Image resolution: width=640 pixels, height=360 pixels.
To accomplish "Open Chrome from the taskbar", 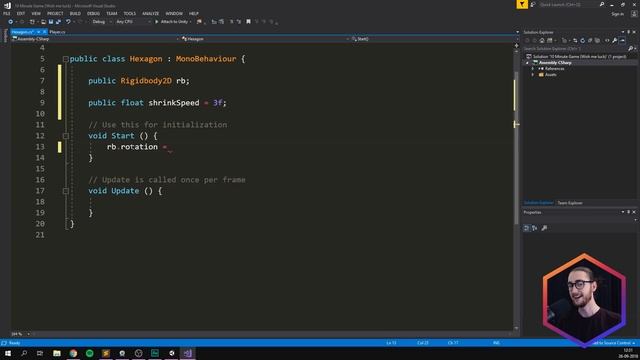I will 73,353.
